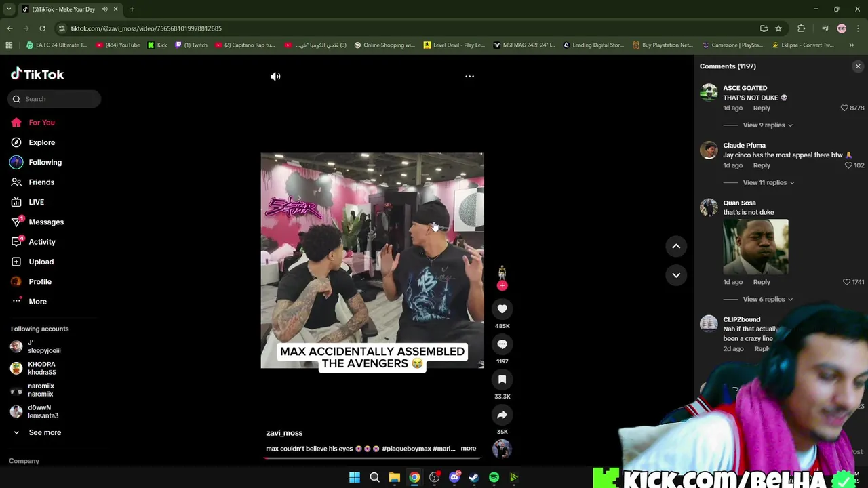This screenshot has width=868, height=488.
Task: Go to the previous video
Action: point(676,247)
